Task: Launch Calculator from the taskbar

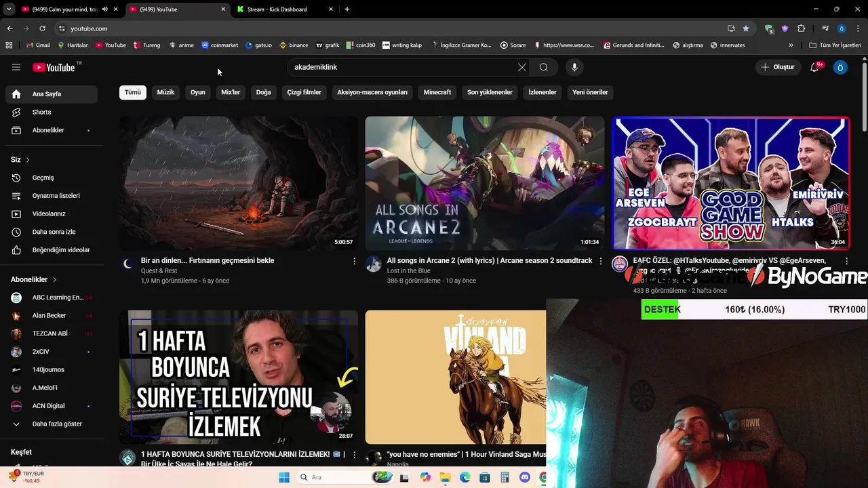Action: 505,477
